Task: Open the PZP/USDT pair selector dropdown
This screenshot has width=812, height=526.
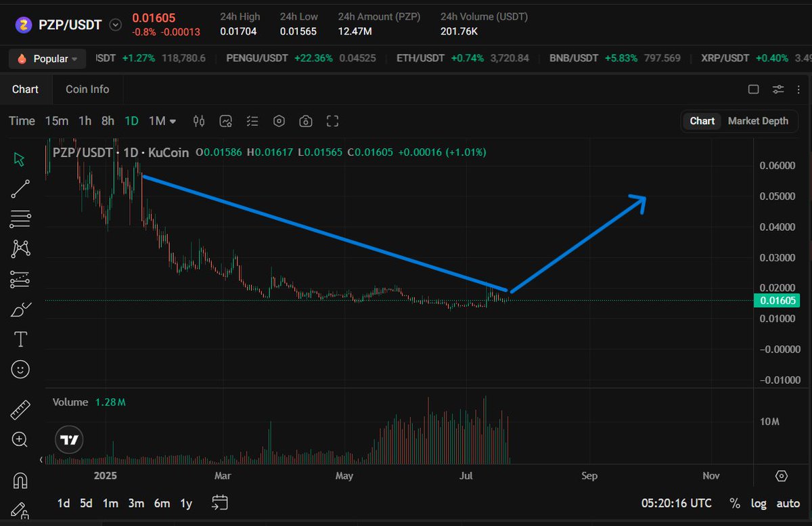Action: coord(116,25)
